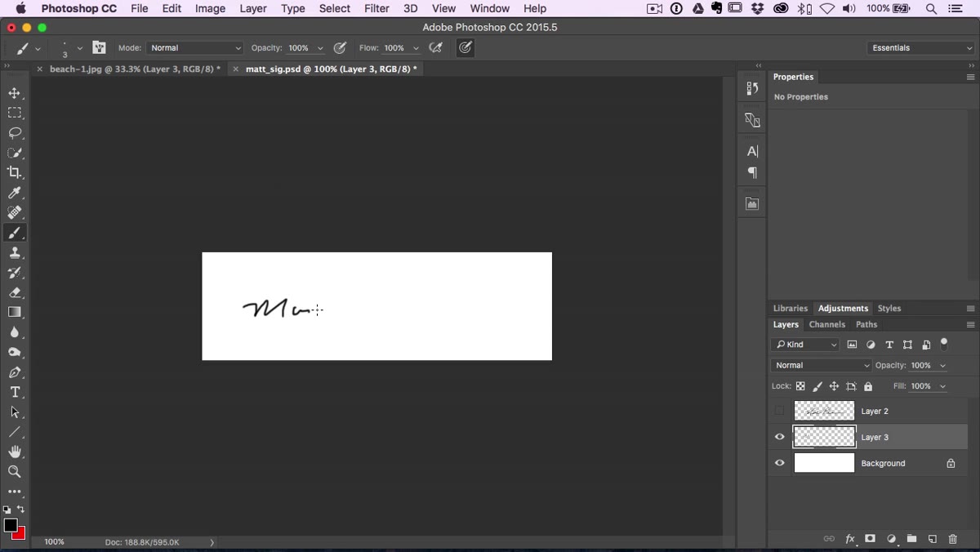Select the Horizontal Type tool
Screen dimensions: 980x552
(15, 392)
